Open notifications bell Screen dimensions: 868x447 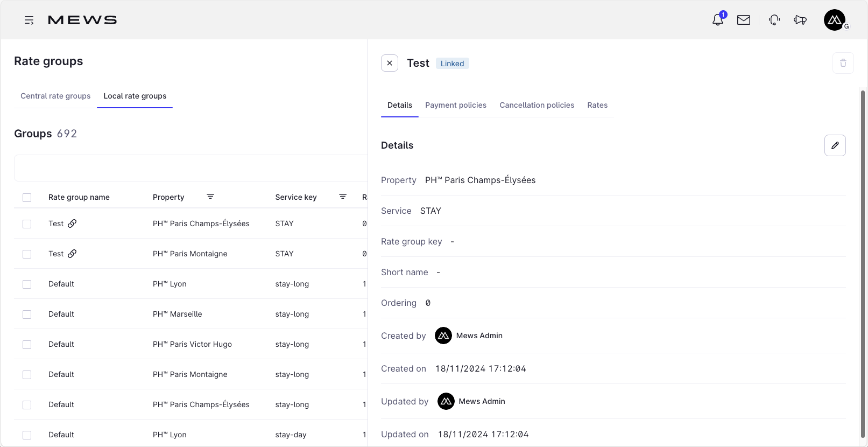(x=718, y=20)
